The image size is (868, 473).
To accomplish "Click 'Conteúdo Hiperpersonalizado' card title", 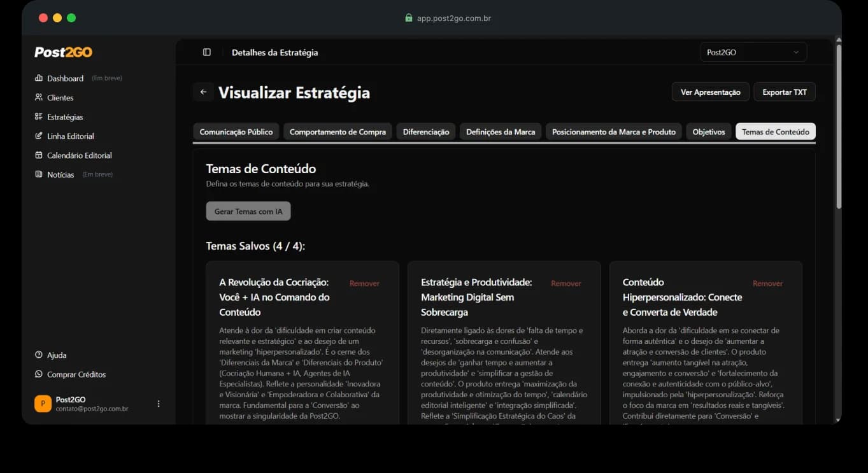I will (x=682, y=297).
